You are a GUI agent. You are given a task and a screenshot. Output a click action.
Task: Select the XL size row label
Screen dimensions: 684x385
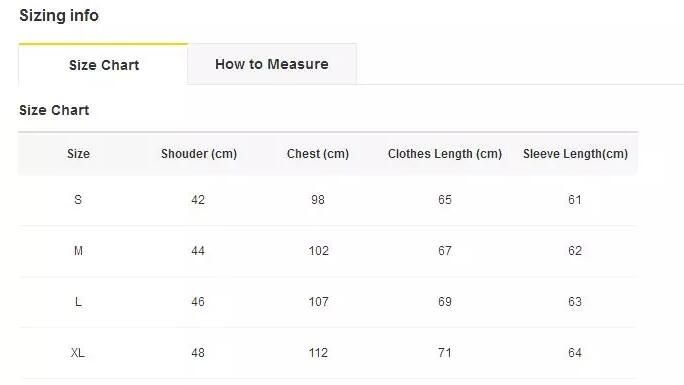tap(78, 353)
